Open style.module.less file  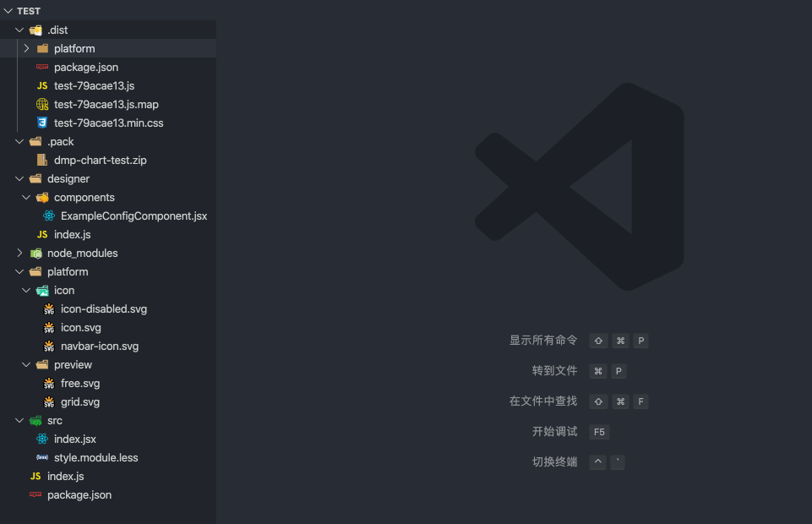pos(96,458)
